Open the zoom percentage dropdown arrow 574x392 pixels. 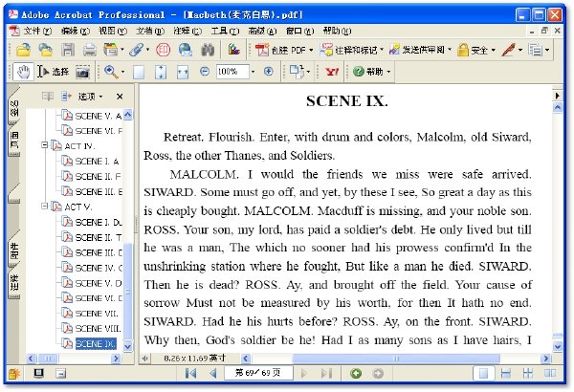coord(253,72)
